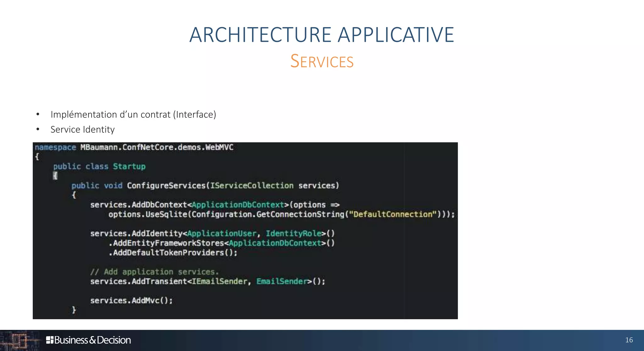Click slide number 16
The width and height of the screenshot is (644, 351).
pyautogui.click(x=629, y=340)
